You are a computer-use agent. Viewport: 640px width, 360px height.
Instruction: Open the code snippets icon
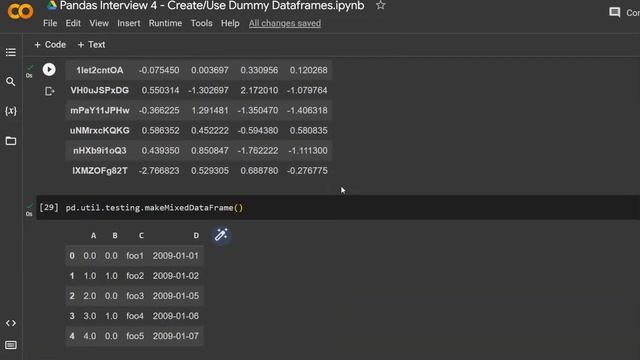click(11, 323)
